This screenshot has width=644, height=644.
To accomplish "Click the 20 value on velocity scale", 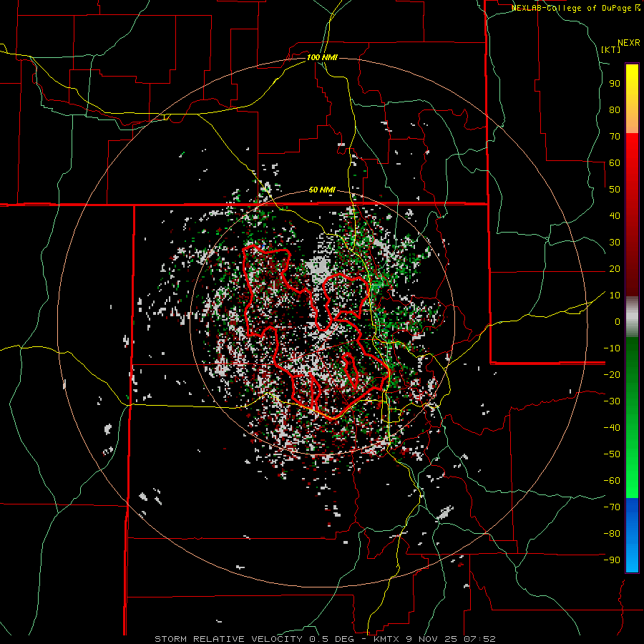I will (x=615, y=268).
